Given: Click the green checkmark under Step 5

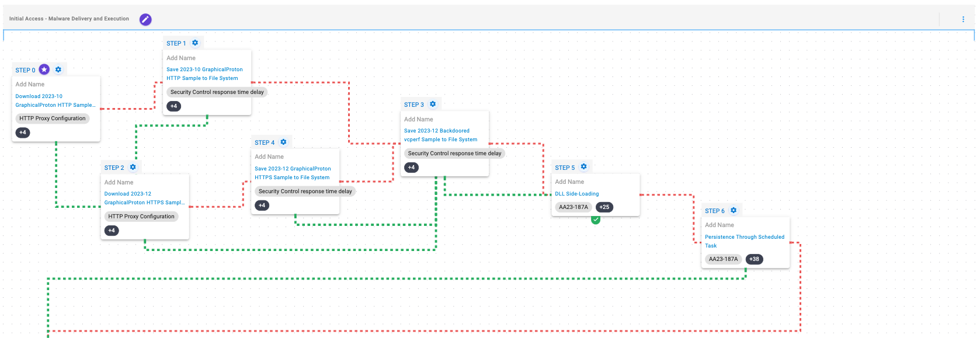Looking at the screenshot, I should pos(596,219).
